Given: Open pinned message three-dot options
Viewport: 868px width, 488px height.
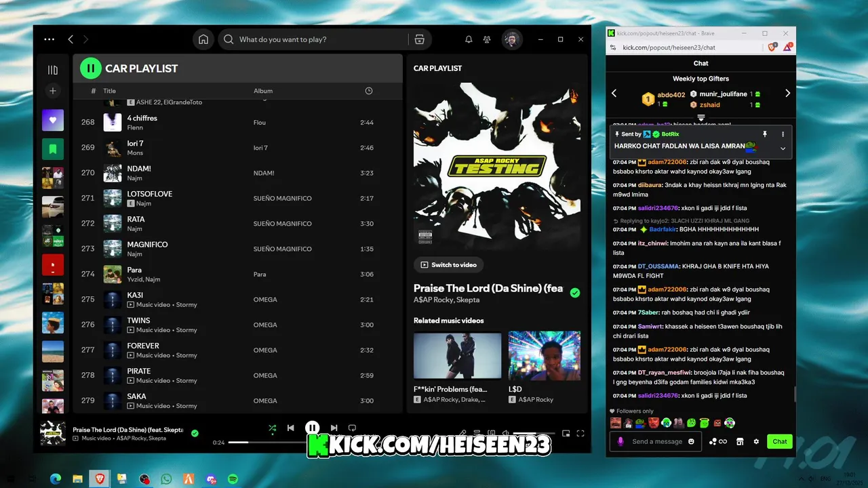Looking at the screenshot, I should click(x=783, y=134).
